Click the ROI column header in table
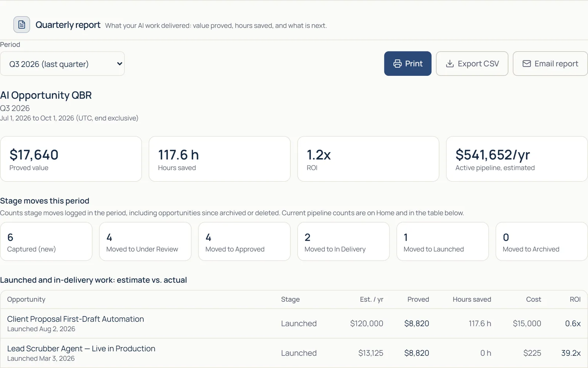The image size is (588, 368). click(x=575, y=299)
